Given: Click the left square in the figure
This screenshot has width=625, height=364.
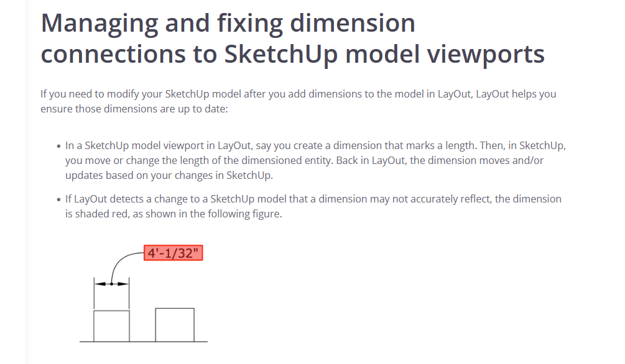Looking at the screenshot, I should point(112,325).
